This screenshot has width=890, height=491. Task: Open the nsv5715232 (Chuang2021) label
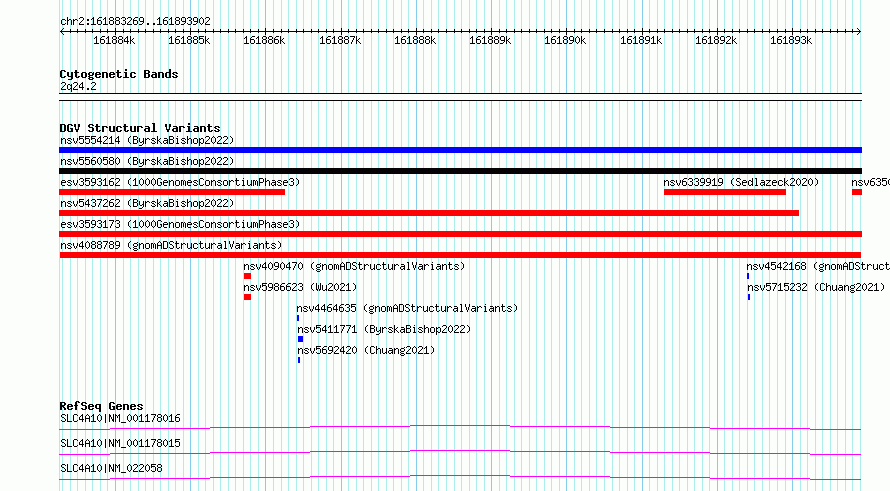point(816,287)
